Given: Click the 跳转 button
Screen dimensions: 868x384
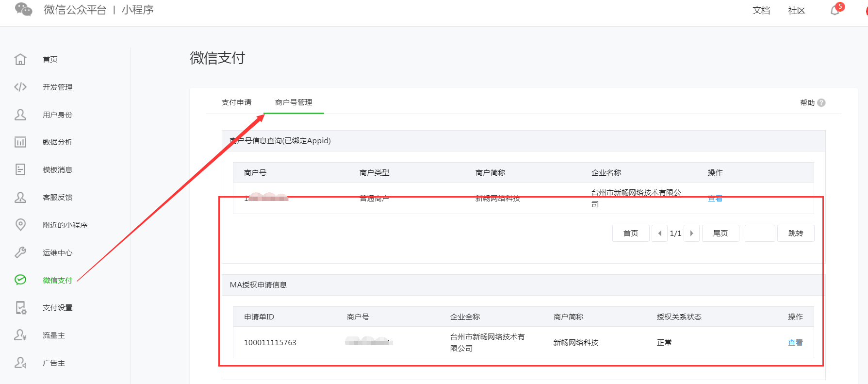Looking at the screenshot, I should click(795, 234).
